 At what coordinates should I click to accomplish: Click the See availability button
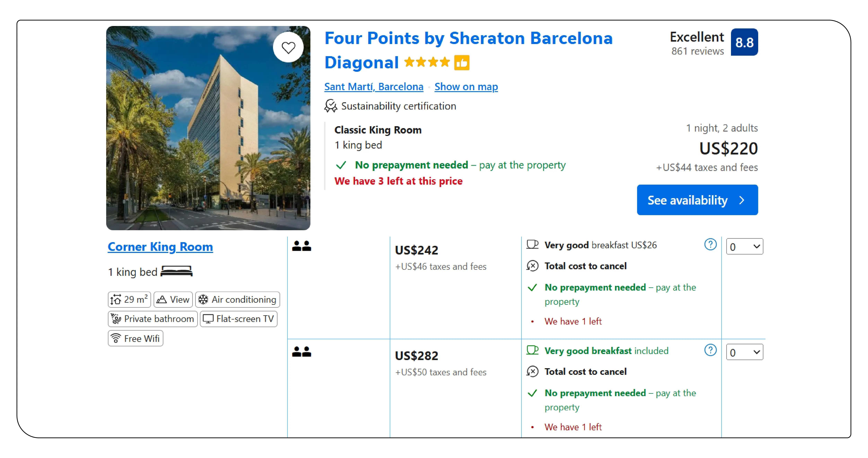(697, 200)
